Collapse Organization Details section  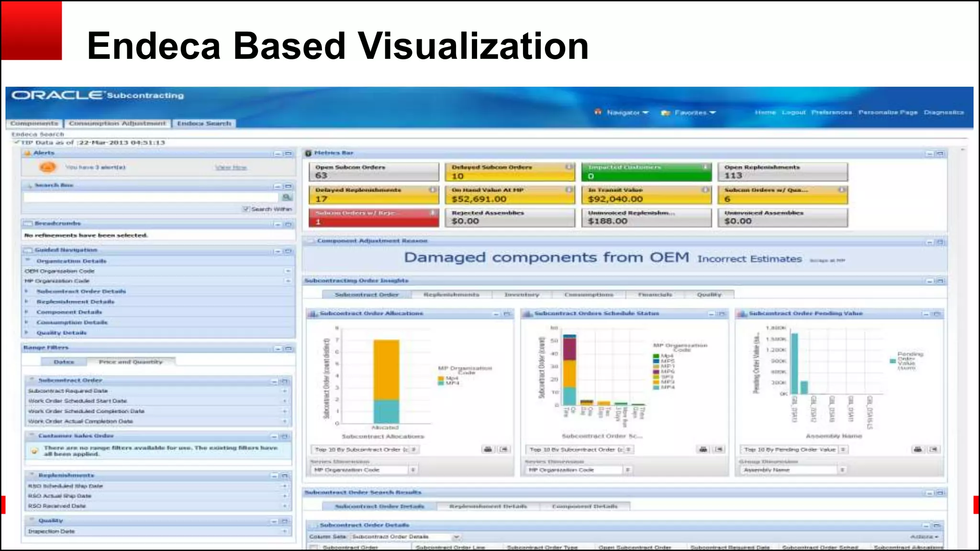[28, 261]
